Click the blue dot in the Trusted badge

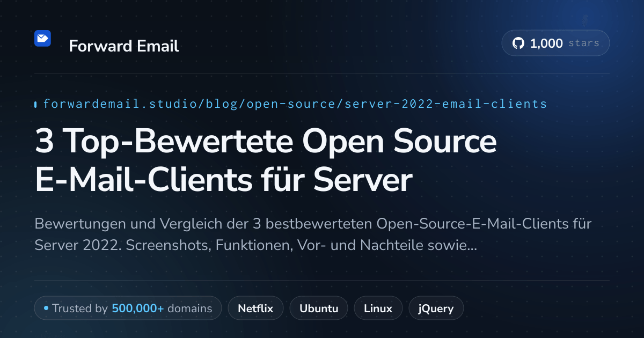pyautogui.click(x=46, y=308)
